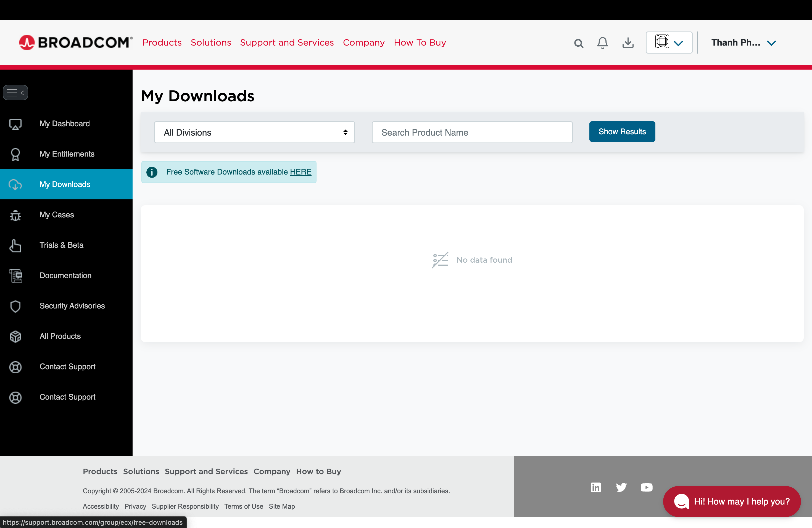Open the search magnifier icon in header
This screenshot has width=812, height=528.
[x=579, y=43]
